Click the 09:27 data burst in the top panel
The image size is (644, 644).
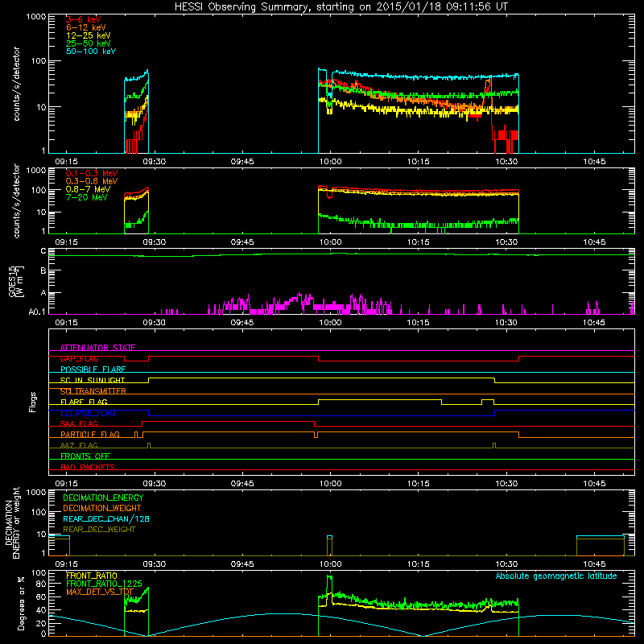click(x=136, y=111)
